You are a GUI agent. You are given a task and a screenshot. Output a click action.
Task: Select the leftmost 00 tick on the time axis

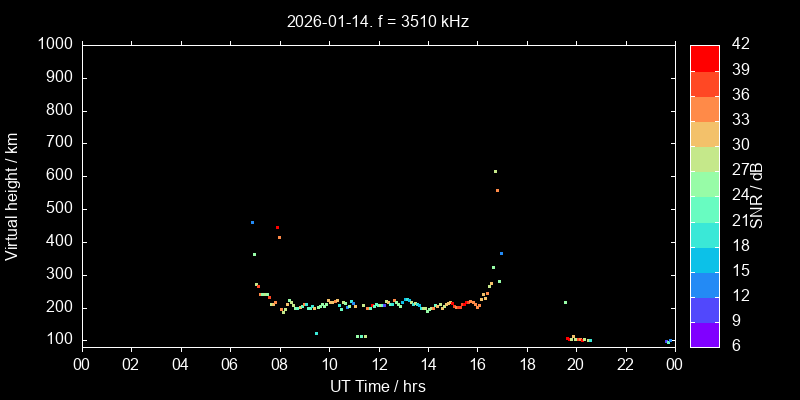81,364
